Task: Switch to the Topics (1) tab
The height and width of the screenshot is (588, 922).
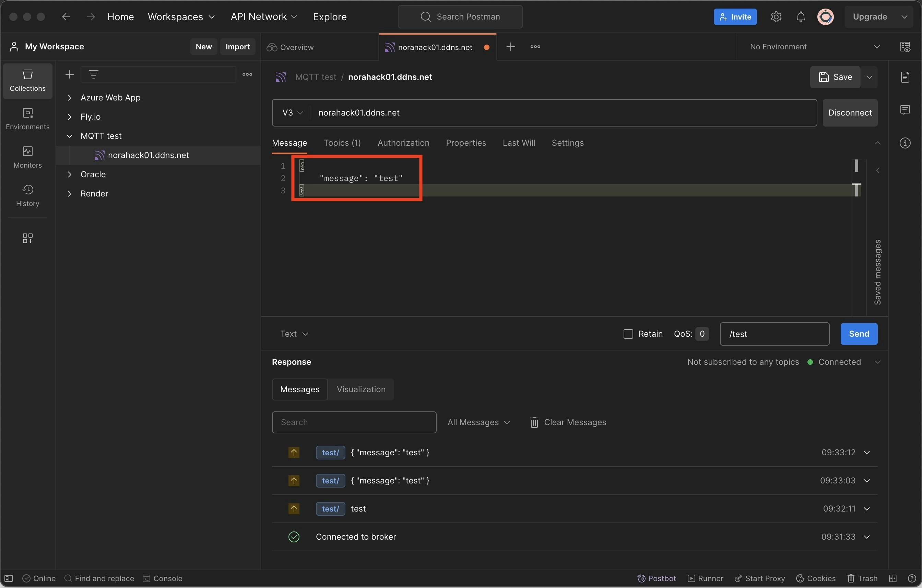Action: click(342, 143)
